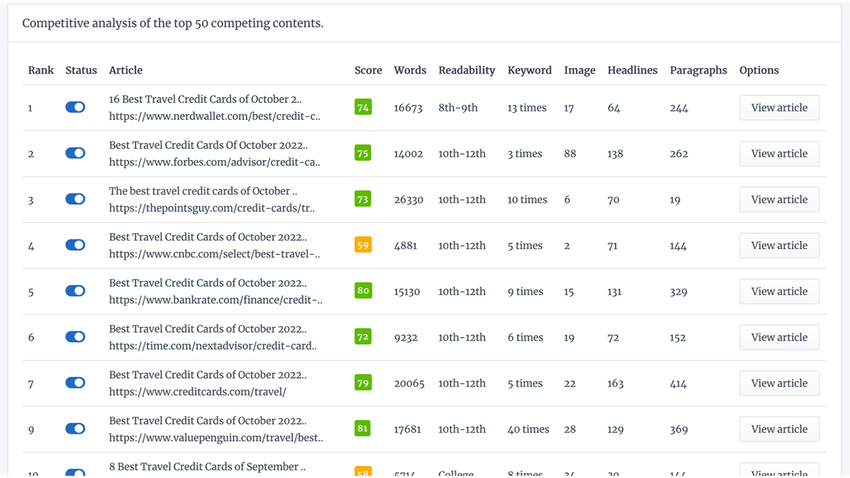
Task: Click the green score badge 81
Action: [363, 430]
